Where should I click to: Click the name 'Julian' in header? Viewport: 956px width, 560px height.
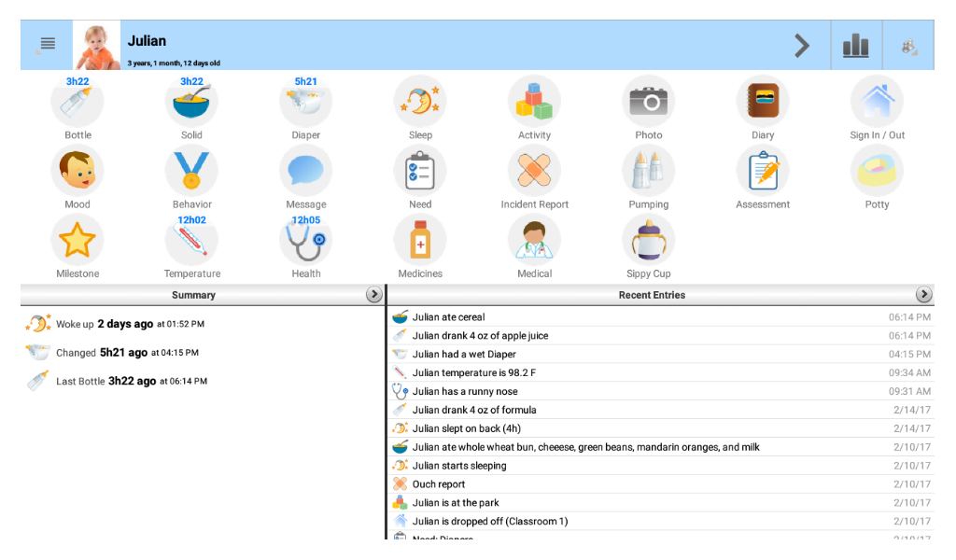[147, 41]
